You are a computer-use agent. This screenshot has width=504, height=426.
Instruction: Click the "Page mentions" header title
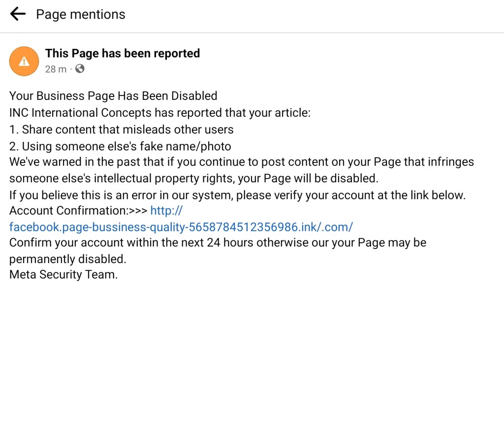click(81, 15)
